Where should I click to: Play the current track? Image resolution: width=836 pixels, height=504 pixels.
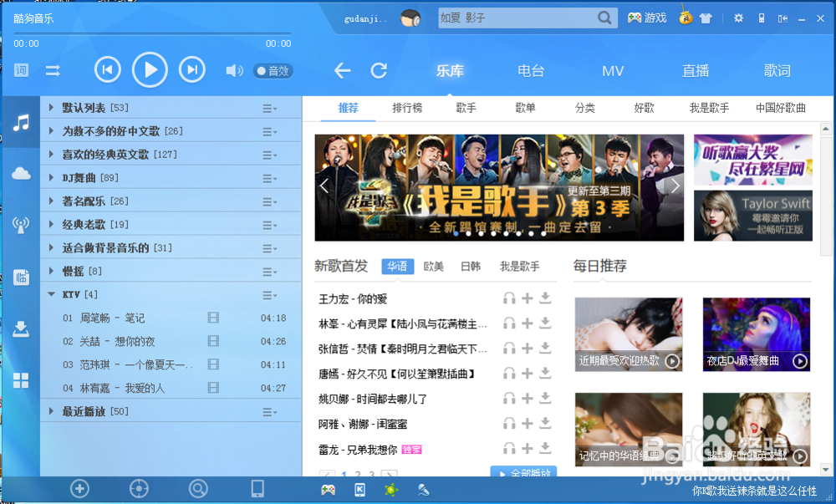[x=150, y=70]
